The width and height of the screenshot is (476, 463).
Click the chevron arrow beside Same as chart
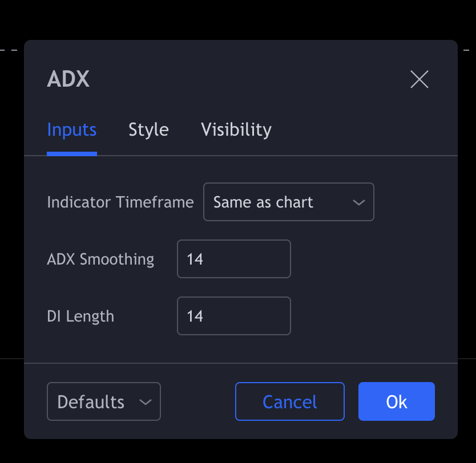[x=358, y=202]
